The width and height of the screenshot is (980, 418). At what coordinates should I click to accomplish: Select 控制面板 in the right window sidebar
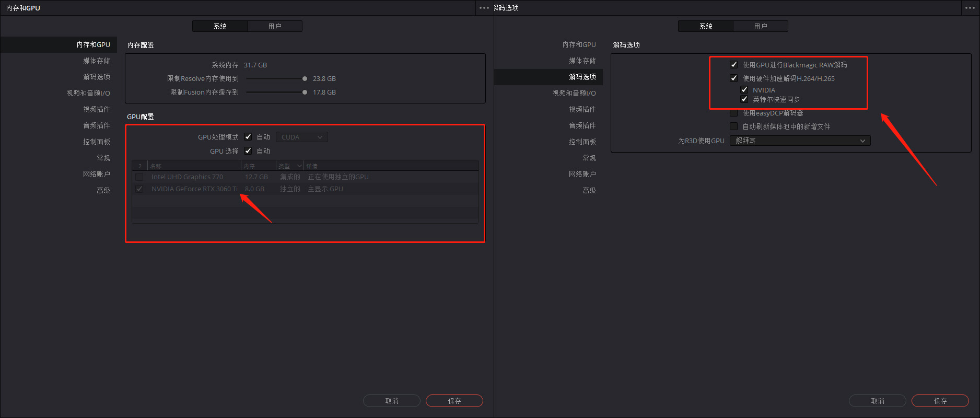tap(582, 142)
